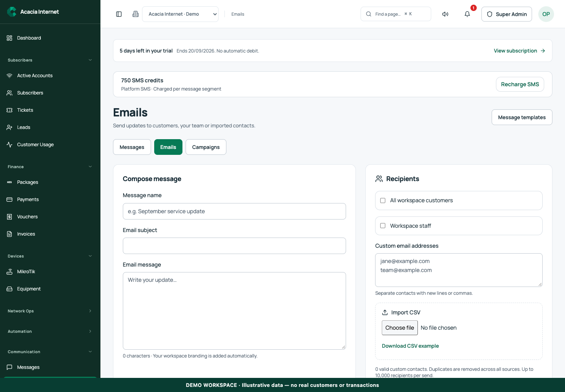The width and height of the screenshot is (565, 392).
Task: Check All workspace customers
Action: 383,200
